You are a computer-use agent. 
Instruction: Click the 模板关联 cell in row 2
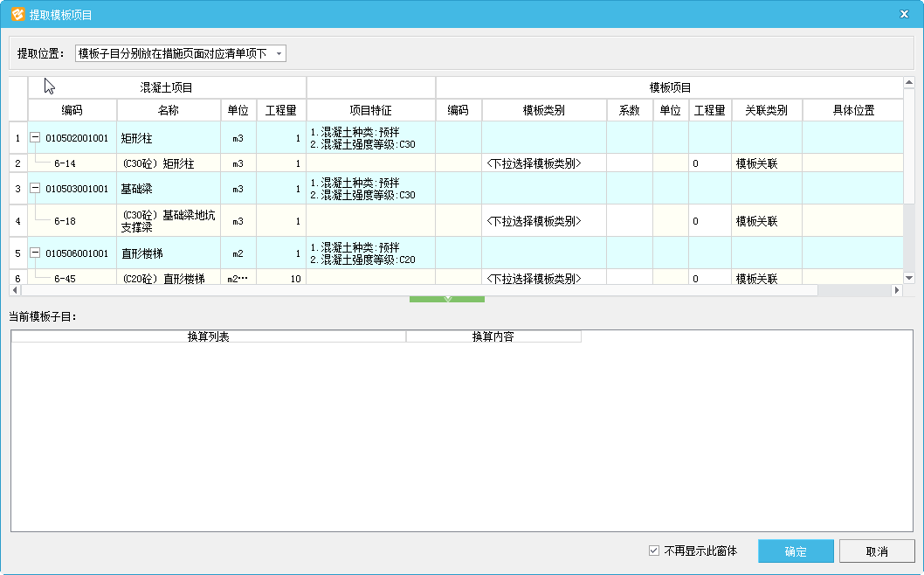coord(756,163)
